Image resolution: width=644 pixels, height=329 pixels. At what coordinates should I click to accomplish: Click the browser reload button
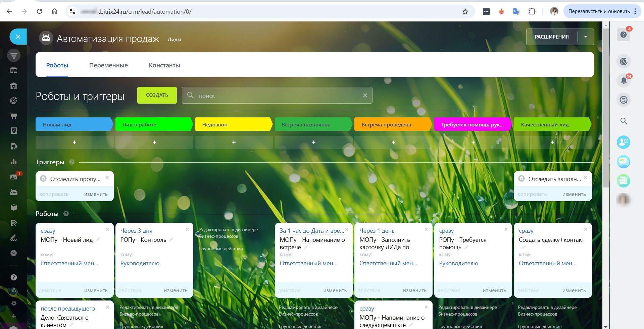pyautogui.click(x=40, y=11)
